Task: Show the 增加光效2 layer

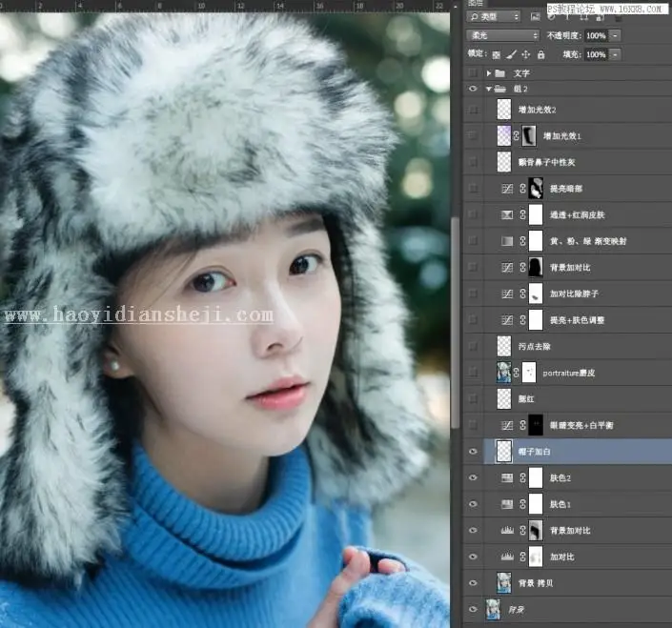Action: [473, 110]
